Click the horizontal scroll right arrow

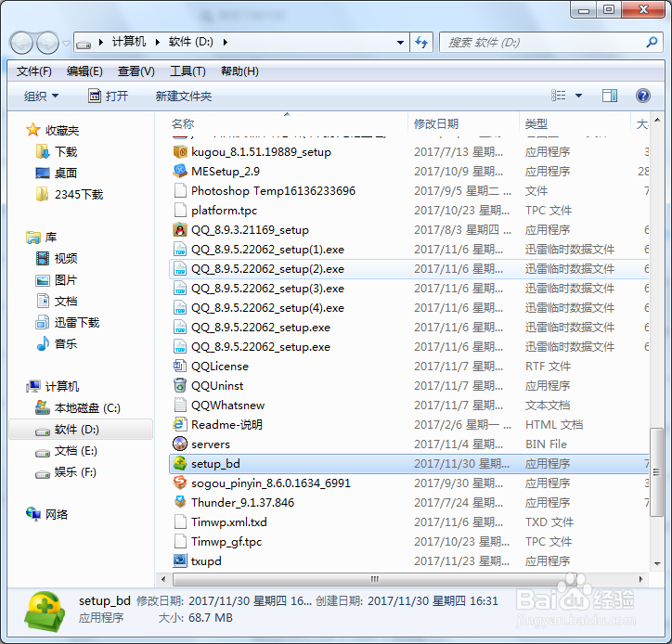[x=640, y=579]
